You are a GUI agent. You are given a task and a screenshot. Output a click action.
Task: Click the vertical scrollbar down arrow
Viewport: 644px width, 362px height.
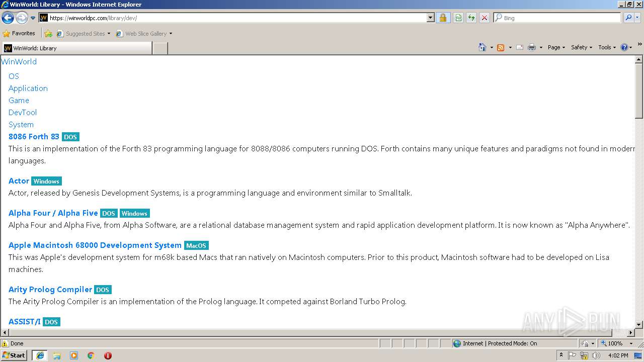[x=639, y=325]
